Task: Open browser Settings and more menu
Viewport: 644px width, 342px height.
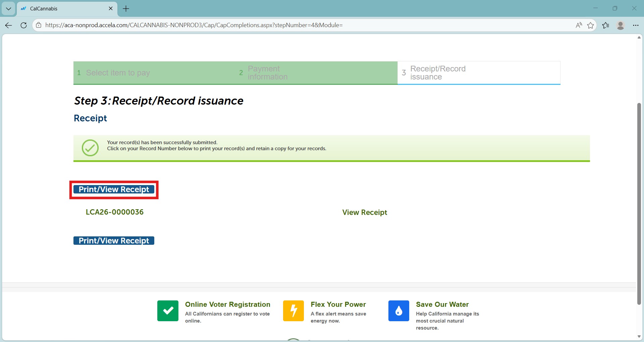Action: tap(636, 25)
